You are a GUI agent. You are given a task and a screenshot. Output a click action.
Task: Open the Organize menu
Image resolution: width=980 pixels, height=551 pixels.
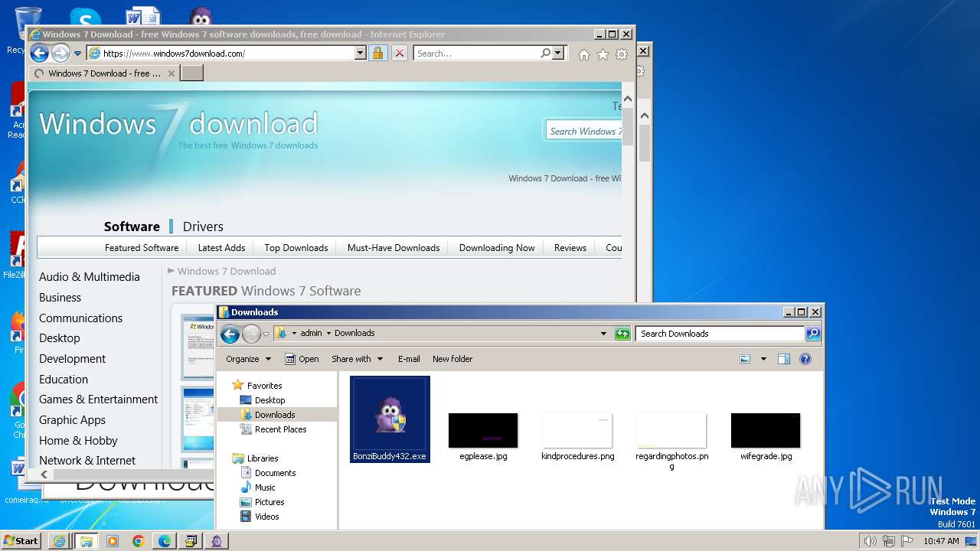coord(248,359)
